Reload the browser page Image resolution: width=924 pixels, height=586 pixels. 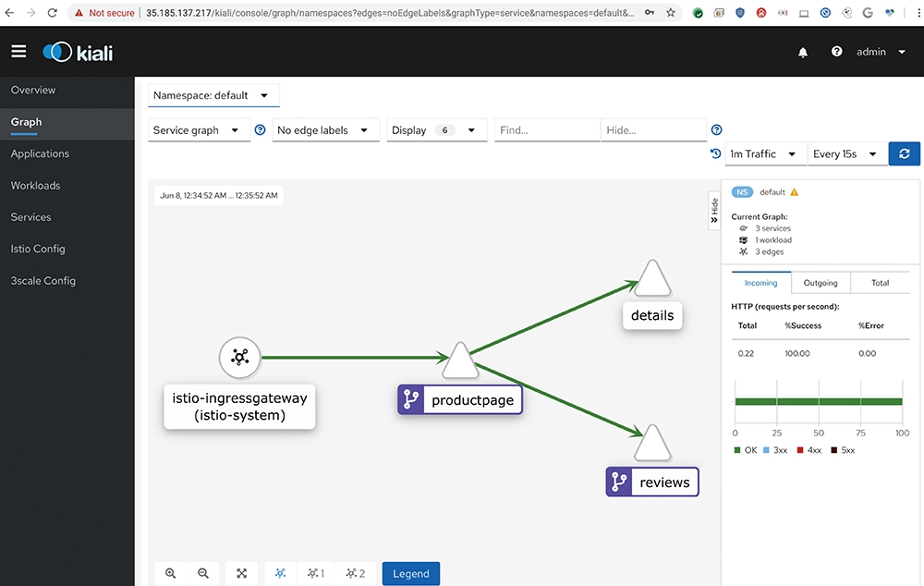pos(53,12)
